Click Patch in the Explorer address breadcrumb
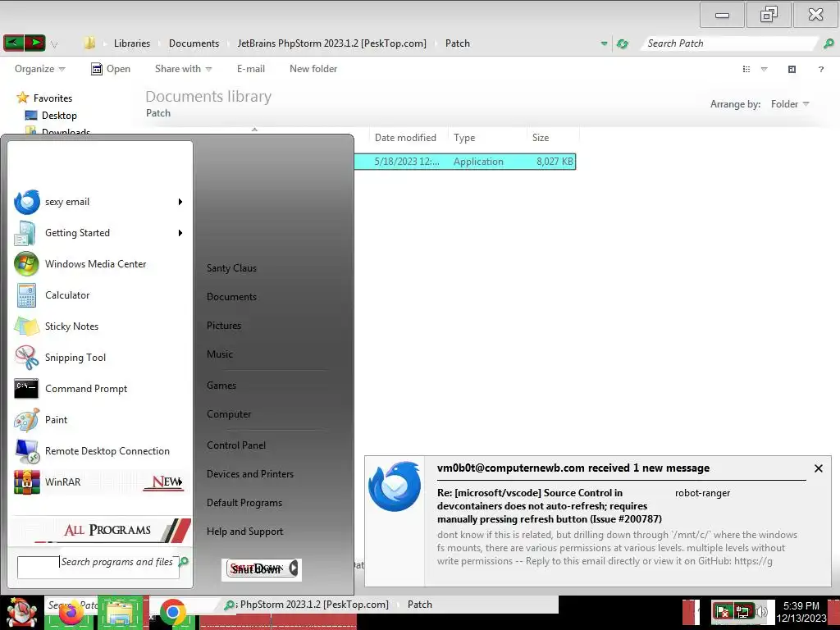840x630 pixels. (458, 43)
